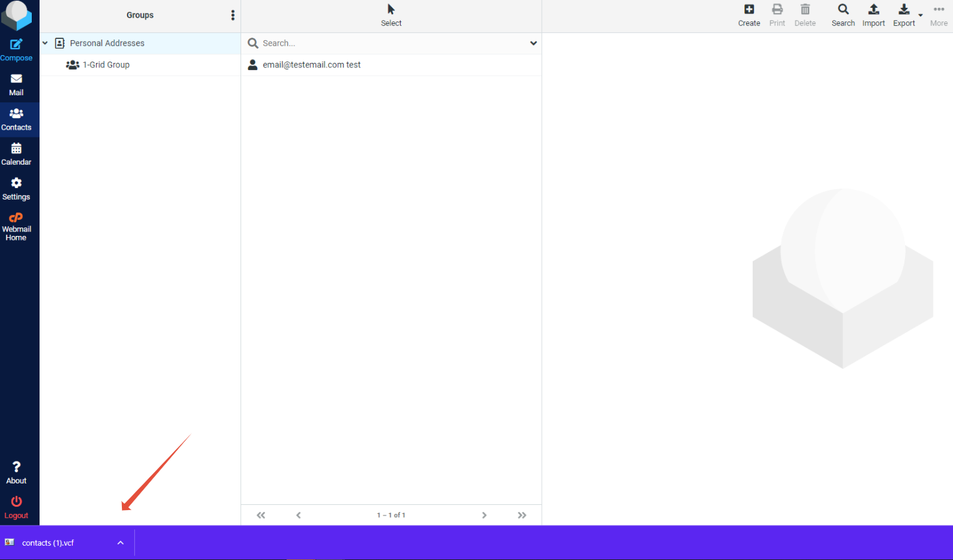Open Export dropdown arrow
The width and height of the screenshot is (953, 560).
point(921,15)
